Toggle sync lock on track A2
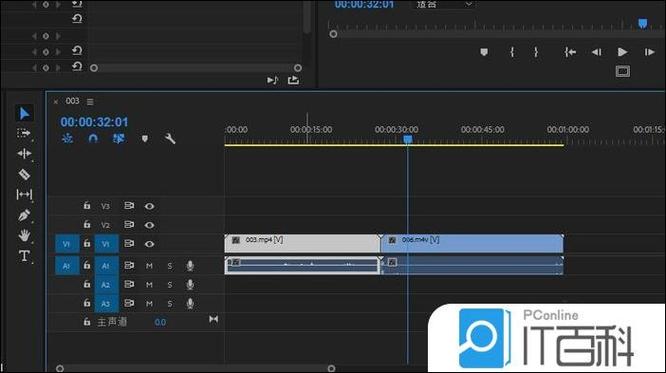This screenshot has height=373, width=666. [129, 284]
